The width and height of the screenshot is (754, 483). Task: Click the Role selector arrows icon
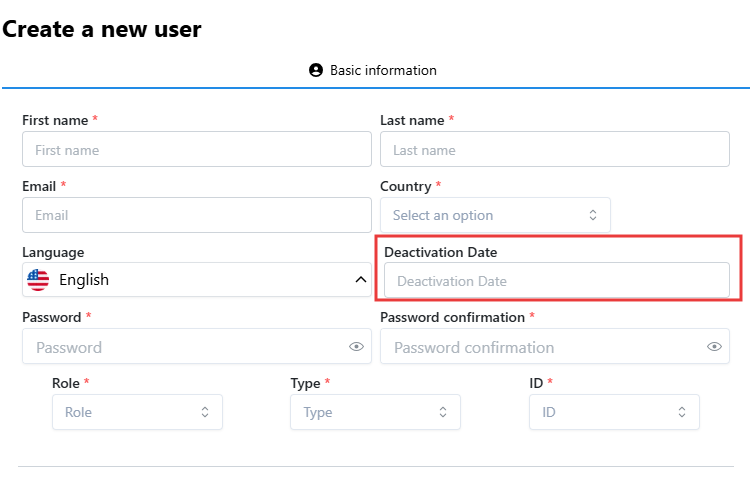pos(205,412)
